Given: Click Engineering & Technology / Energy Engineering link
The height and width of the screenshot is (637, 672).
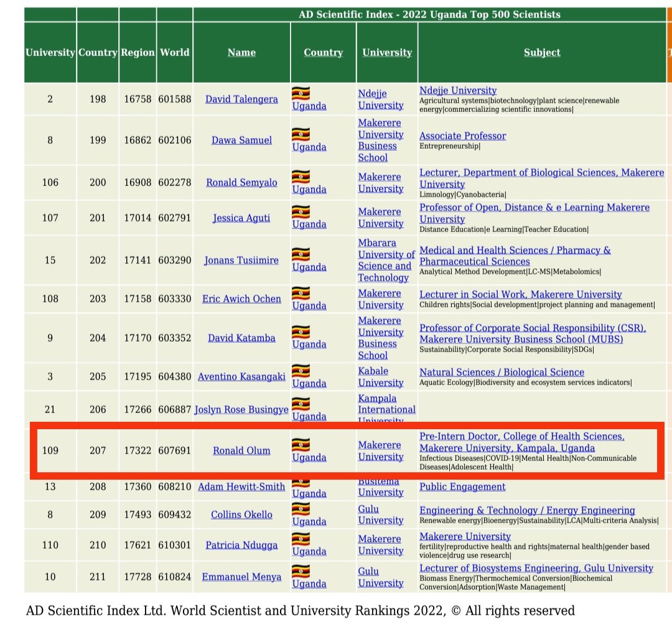Looking at the screenshot, I should tap(527, 510).
